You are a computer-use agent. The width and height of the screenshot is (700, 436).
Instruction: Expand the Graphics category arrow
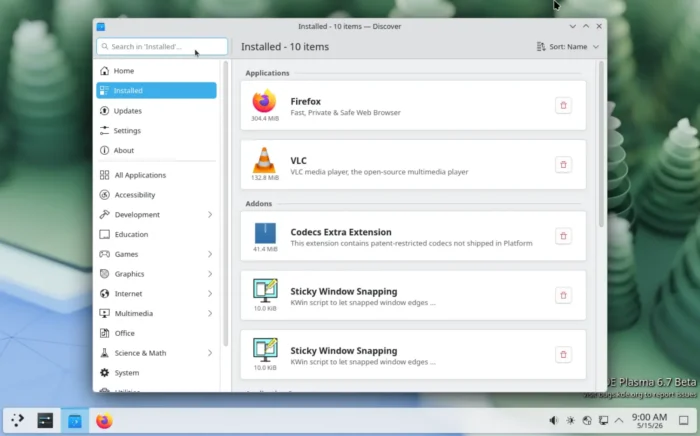coord(210,274)
